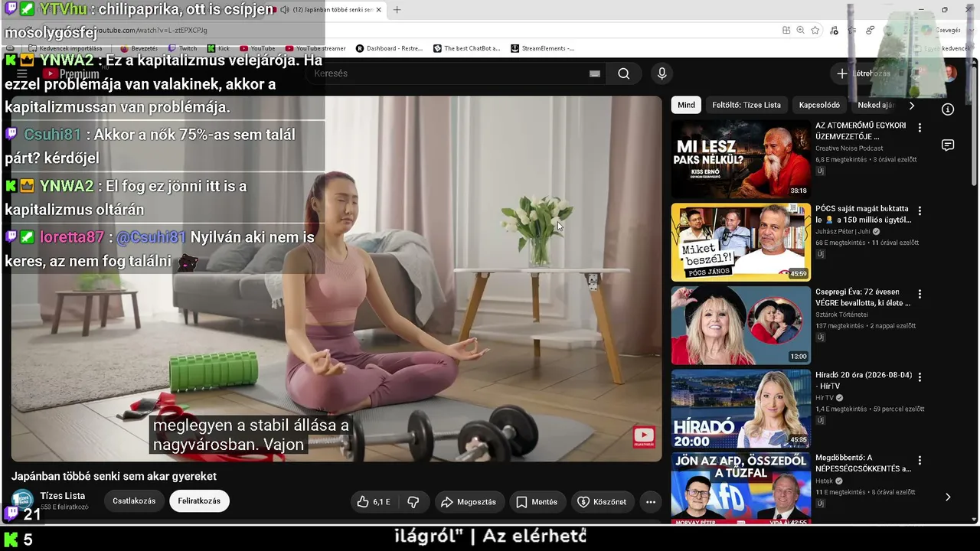The image size is (980, 551).
Task: Open the PÓCS saját magát buktatta video title
Action: coord(862,214)
